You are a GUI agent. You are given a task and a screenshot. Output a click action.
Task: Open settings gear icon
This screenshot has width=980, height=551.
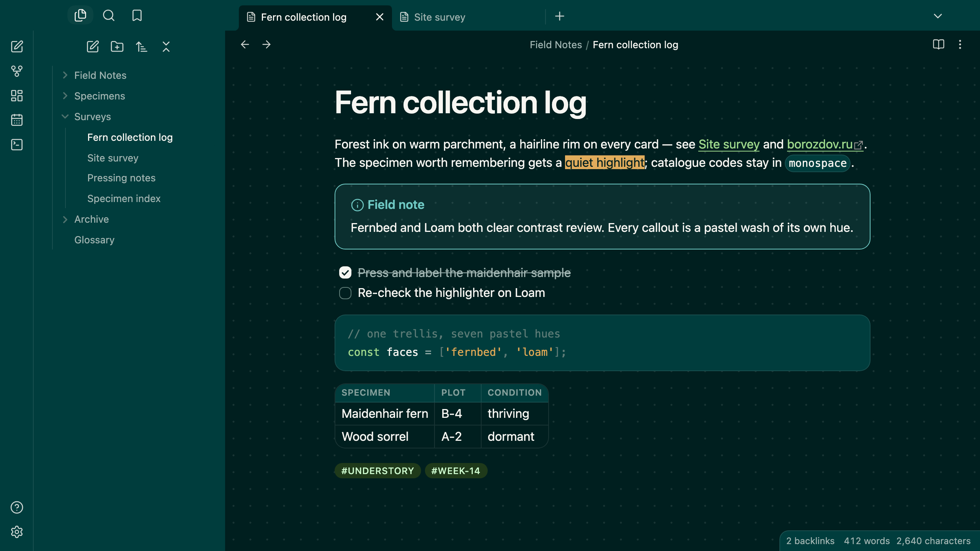pyautogui.click(x=17, y=532)
